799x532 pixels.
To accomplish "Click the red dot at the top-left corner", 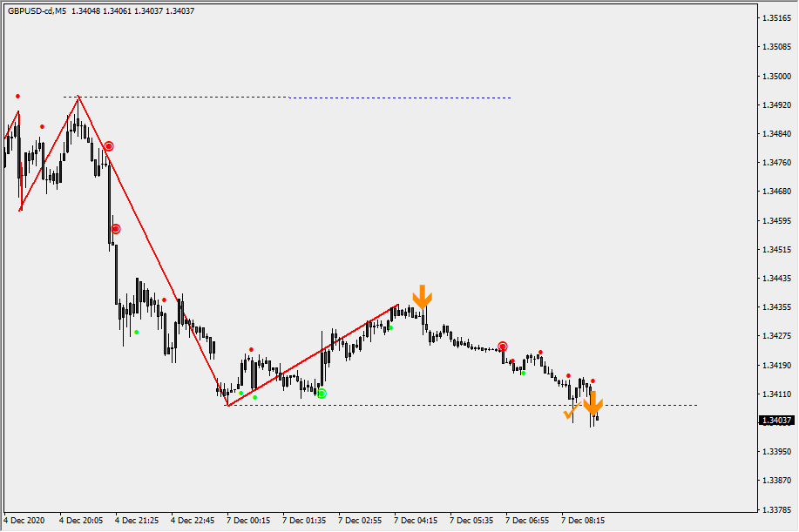I will [x=17, y=96].
